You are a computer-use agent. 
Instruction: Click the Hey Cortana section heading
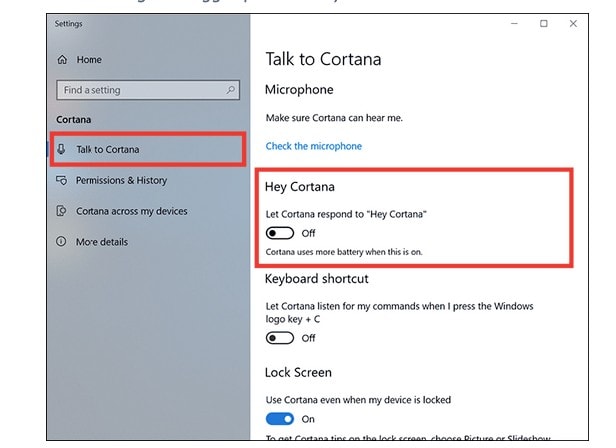click(x=300, y=187)
